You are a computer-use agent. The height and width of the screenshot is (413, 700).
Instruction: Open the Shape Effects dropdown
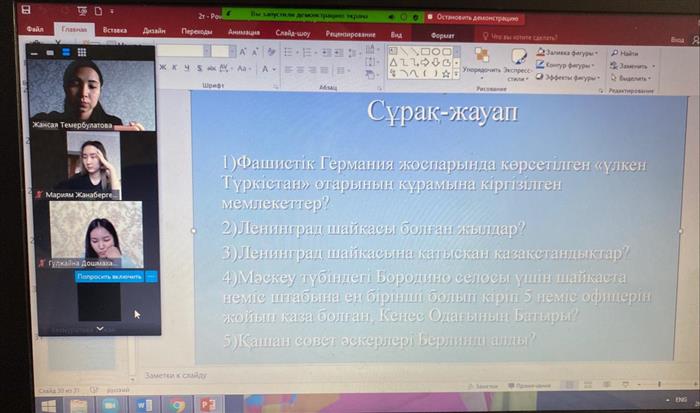coord(567,77)
